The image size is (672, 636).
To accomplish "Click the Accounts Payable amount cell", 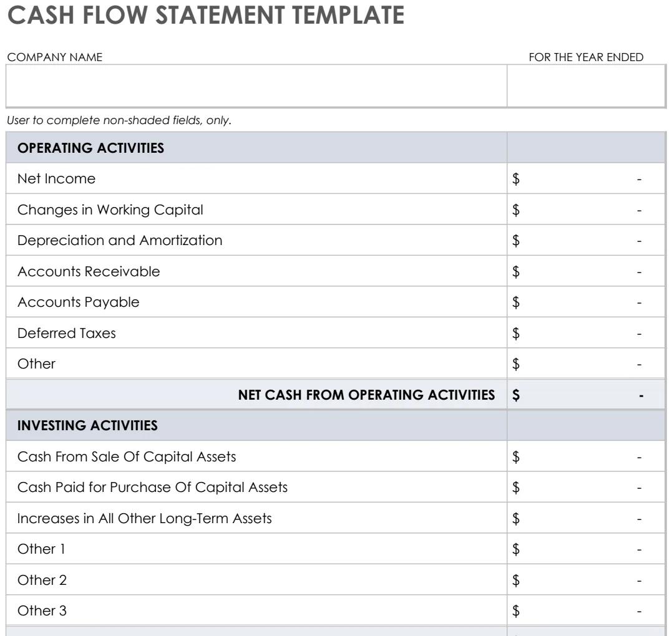I will (x=586, y=302).
